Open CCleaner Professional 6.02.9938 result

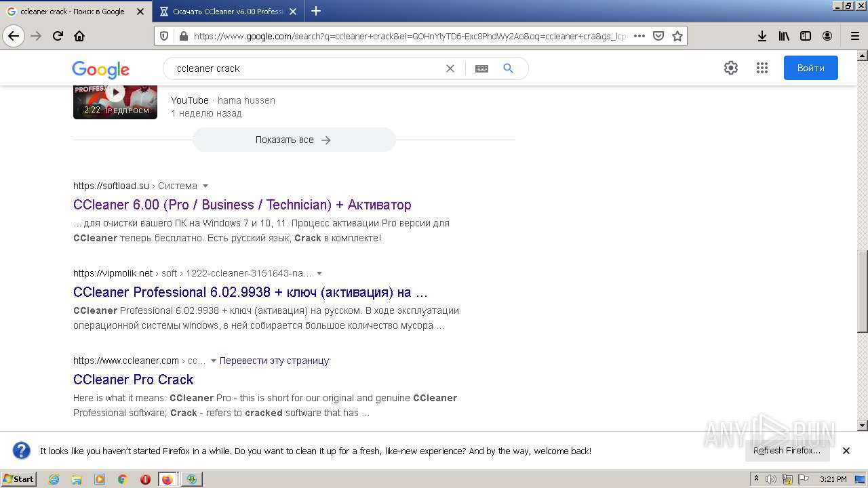pos(250,292)
